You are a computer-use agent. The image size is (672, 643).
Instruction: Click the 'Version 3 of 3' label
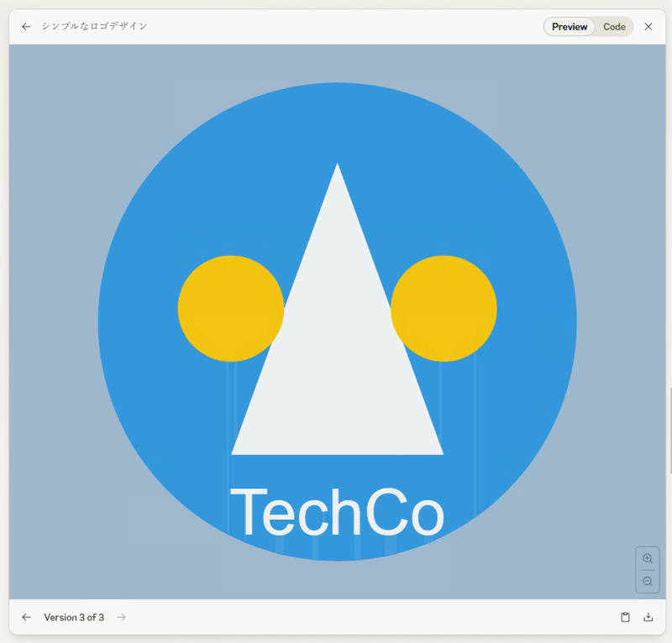(x=74, y=617)
